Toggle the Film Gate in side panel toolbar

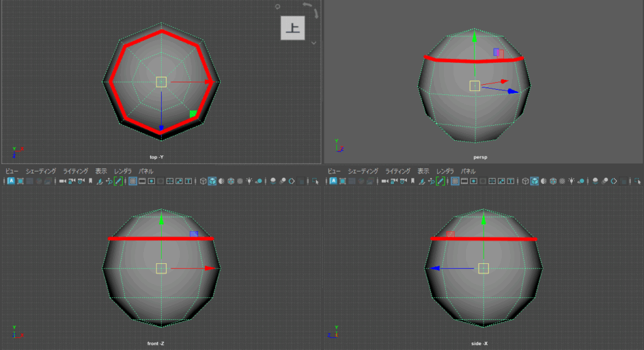(x=464, y=181)
